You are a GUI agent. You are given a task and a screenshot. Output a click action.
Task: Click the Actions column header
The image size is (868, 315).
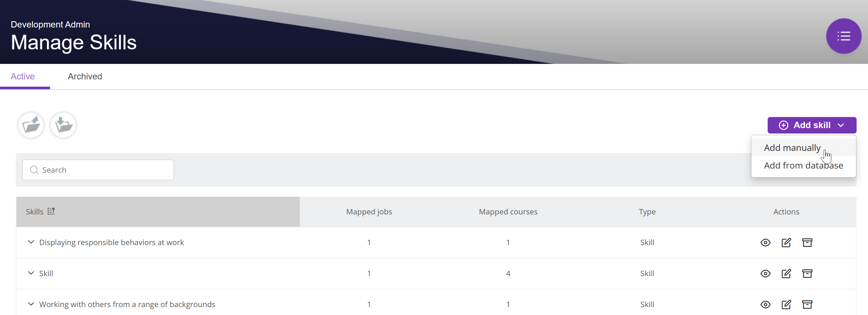[786, 212]
